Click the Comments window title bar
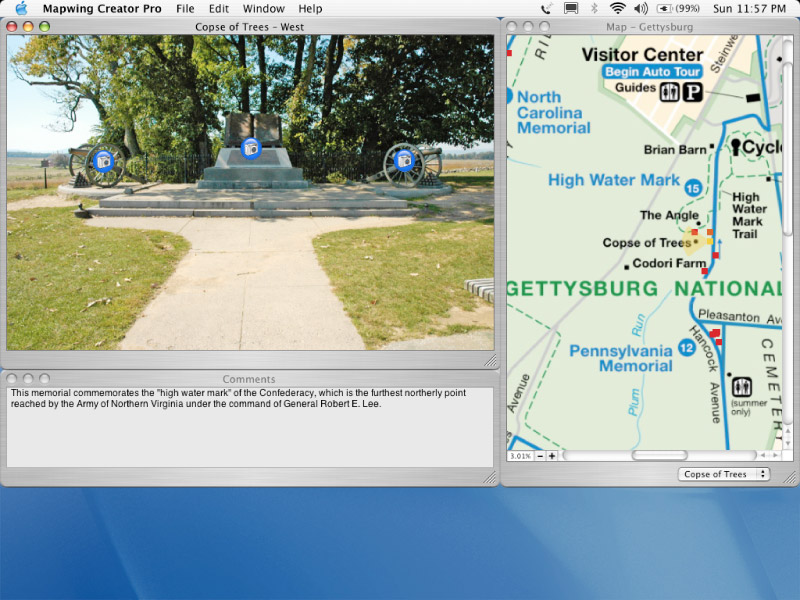This screenshot has width=800, height=600. (x=249, y=379)
